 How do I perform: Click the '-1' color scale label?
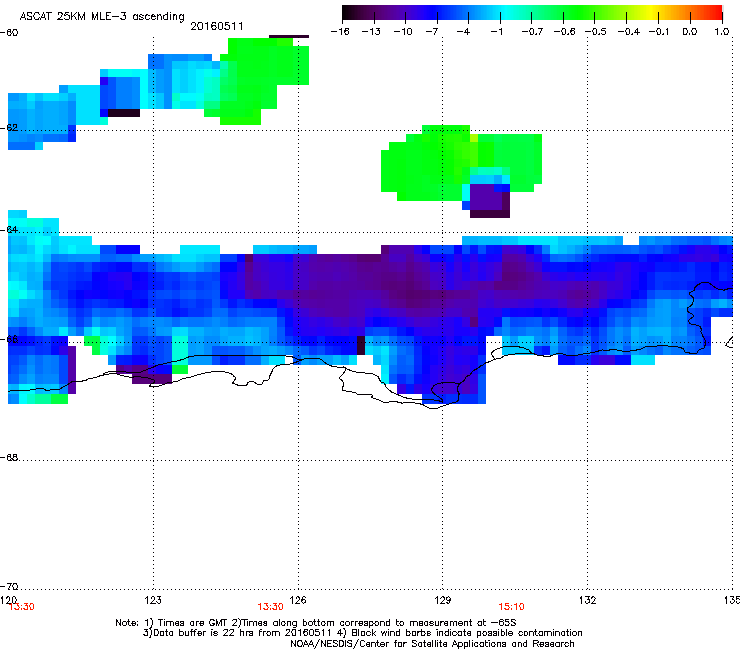tap(496, 32)
